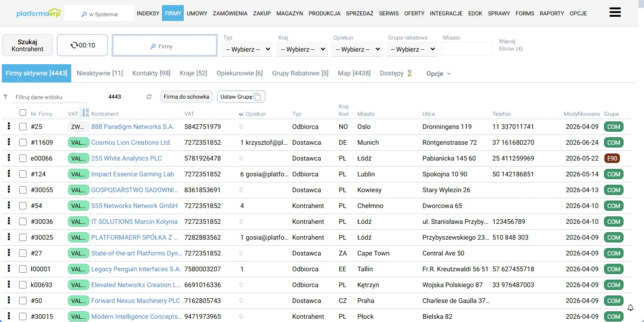Click the refresh icon beside count 4443
Image resolution: width=644 pixels, height=322 pixels.
coord(149,97)
